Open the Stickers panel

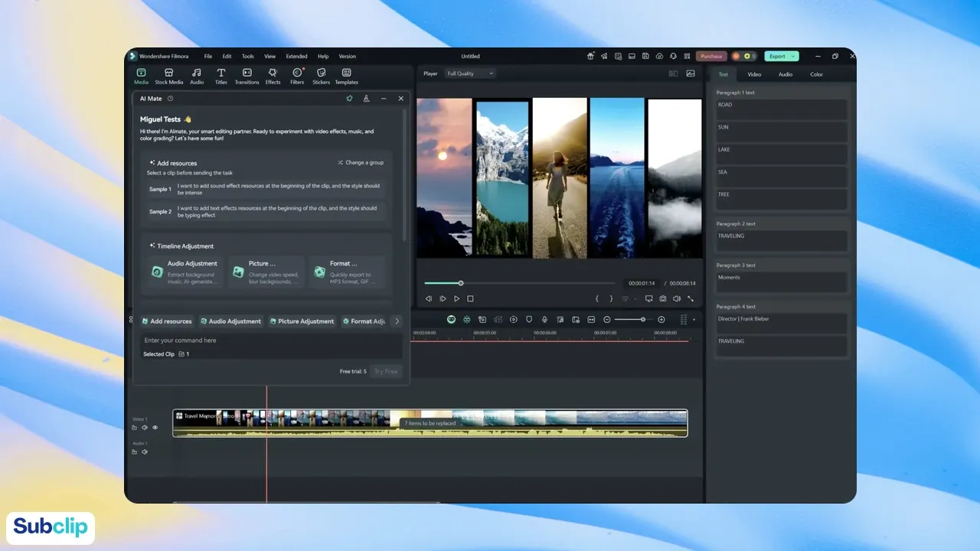[x=321, y=76]
